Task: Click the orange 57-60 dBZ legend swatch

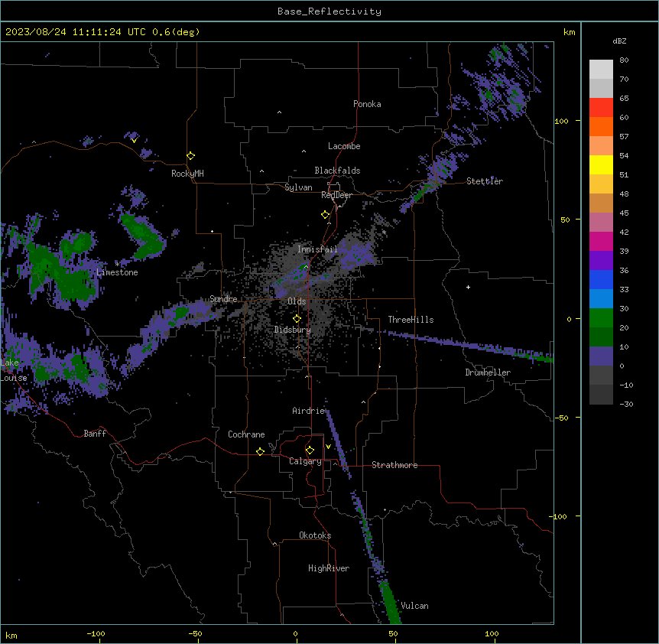Action: [601, 126]
